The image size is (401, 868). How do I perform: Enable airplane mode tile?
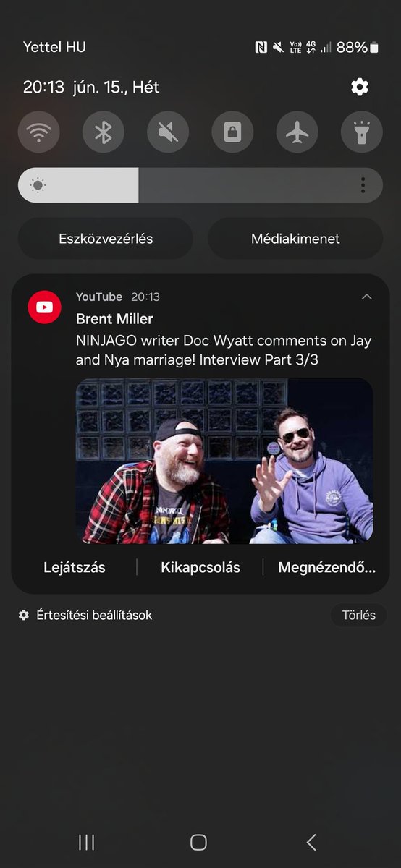297,132
